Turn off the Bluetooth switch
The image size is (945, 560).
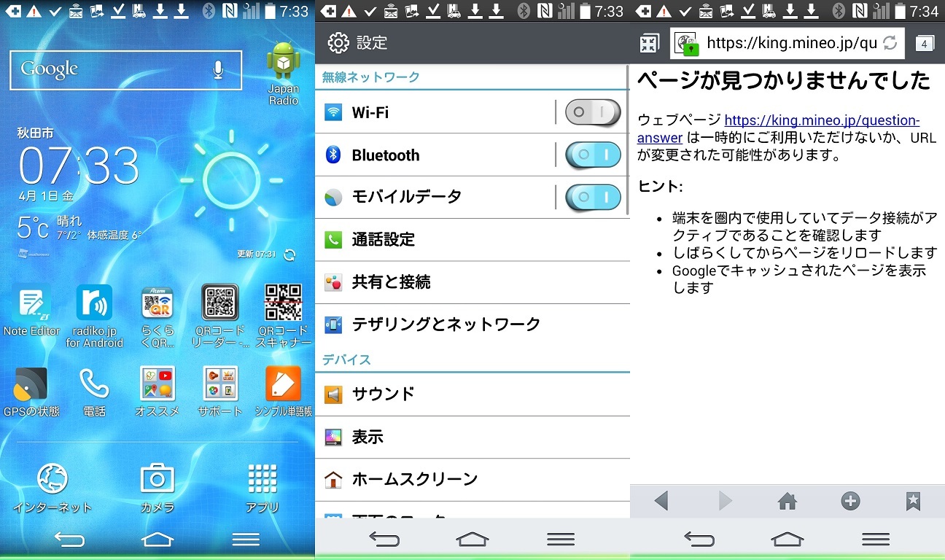593,155
